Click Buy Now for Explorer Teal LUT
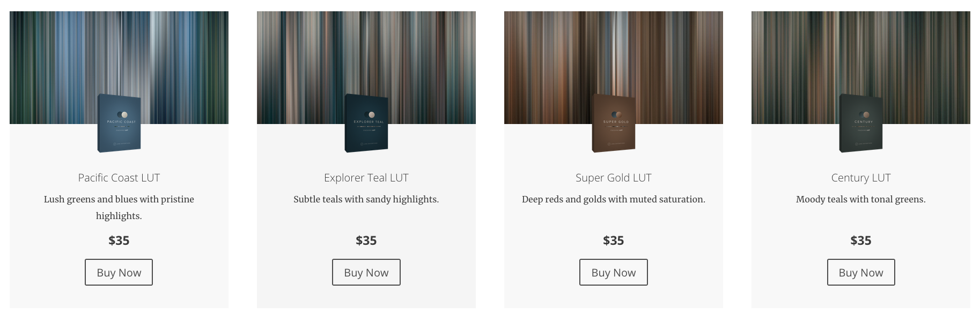980x320 pixels. pyautogui.click(x=366, y=272)
